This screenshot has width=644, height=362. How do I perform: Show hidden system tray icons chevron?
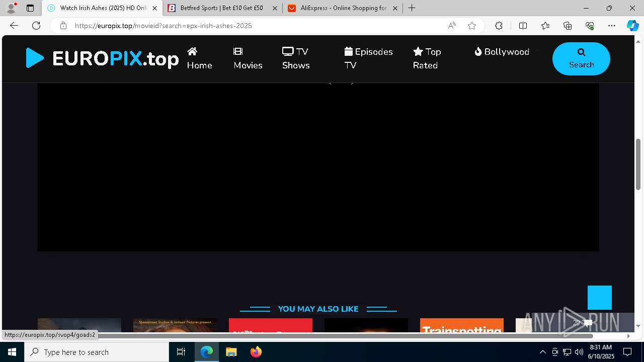point(542,352)
